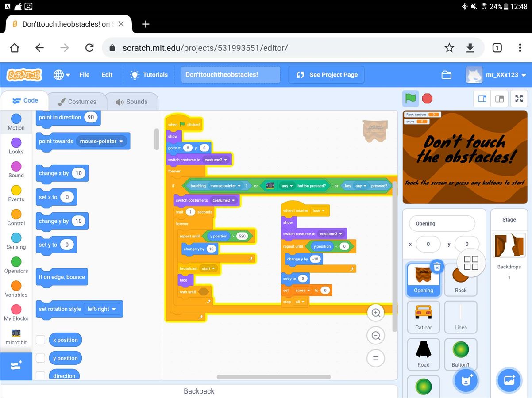
Task: Click the green flag to run project
Action: pos(411,98)
